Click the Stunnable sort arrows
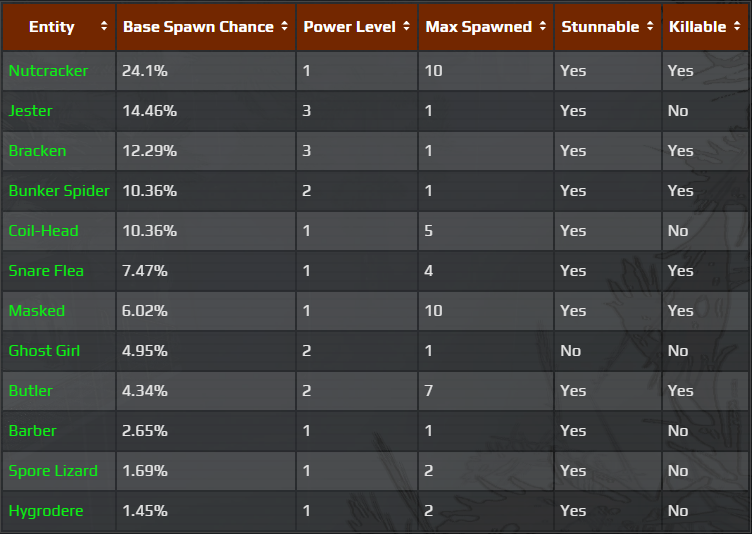752x534 pixels. (x=650, y=27)
